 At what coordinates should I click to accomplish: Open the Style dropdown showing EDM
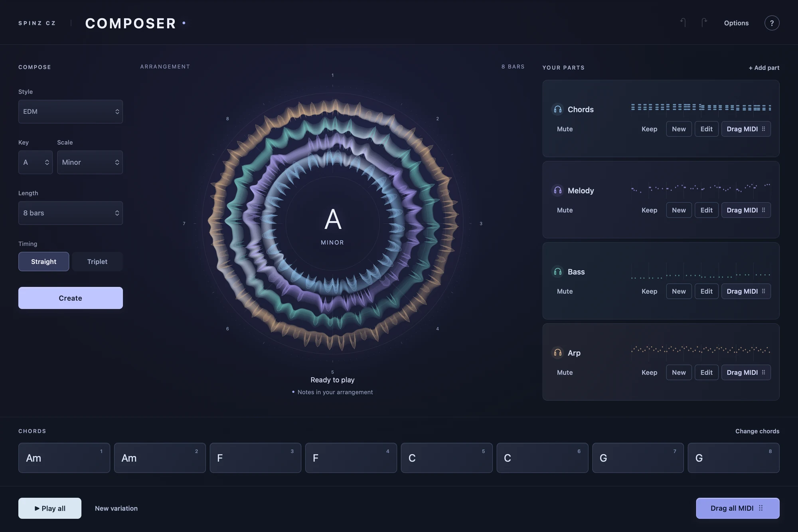pos(71,111)
